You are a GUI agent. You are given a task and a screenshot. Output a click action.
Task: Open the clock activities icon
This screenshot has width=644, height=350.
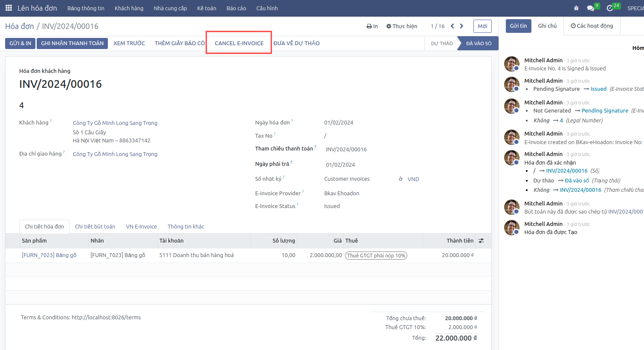(610, 8)
